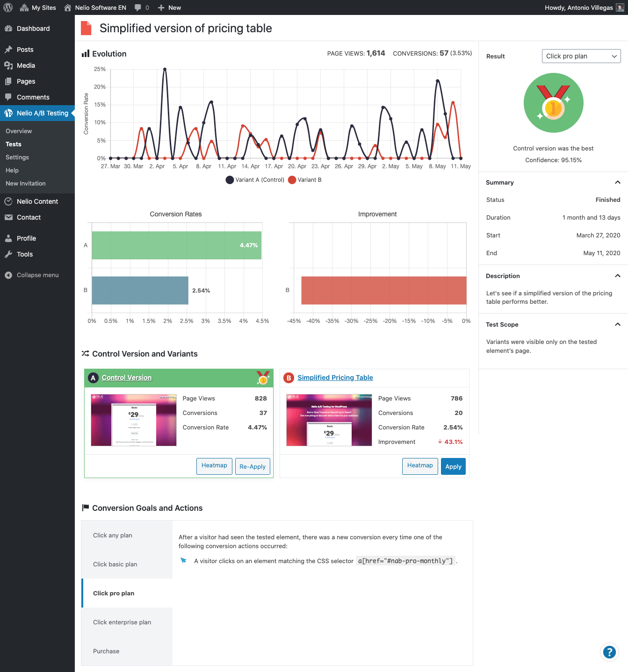Select the Click enterprise plan goal tab
This screenshot has width=628, height=672.
click(127, 622)
